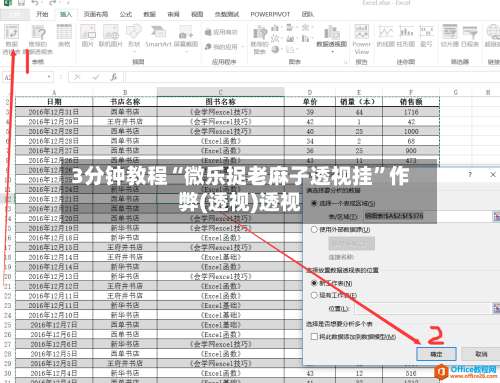Expand the Screenshot dropdown arrow
Image resolution: width=500 pixels, height=383 pixels.
tap(186, 51)
